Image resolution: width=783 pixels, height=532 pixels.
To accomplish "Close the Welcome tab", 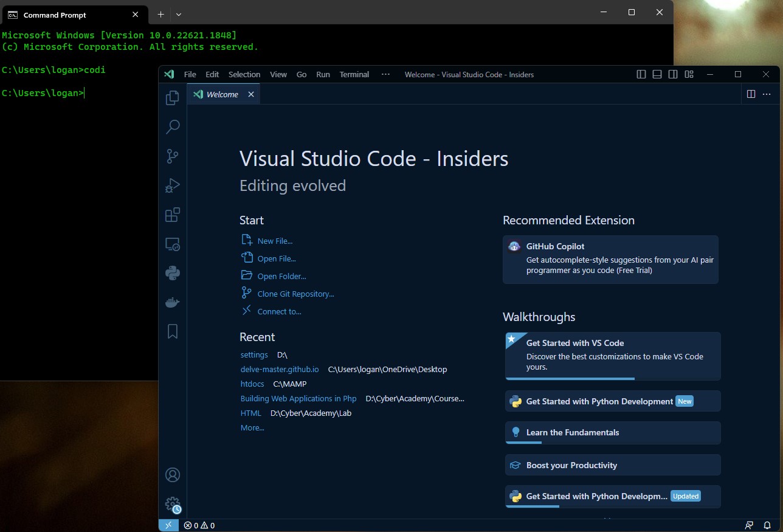I will click(251, 94).
